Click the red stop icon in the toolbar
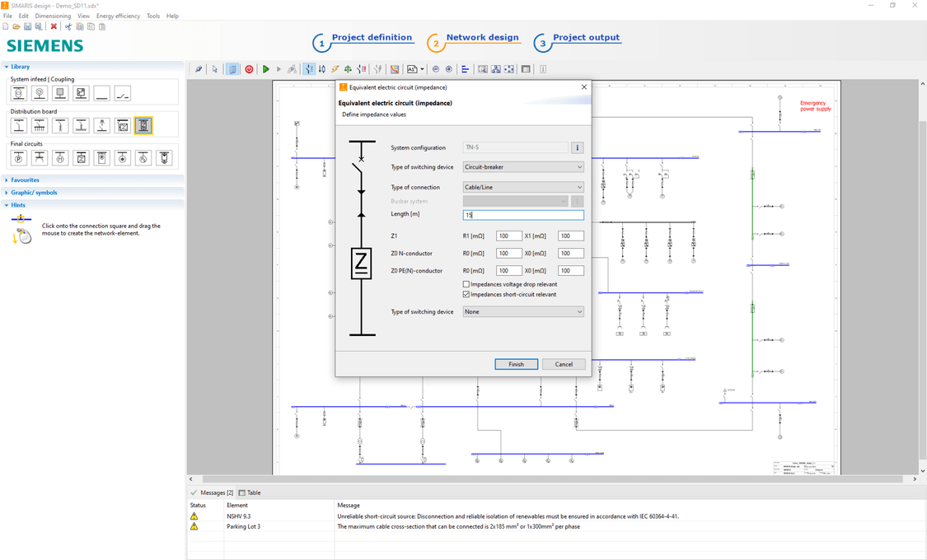This screenshot has width=927, height=560. 249,69
